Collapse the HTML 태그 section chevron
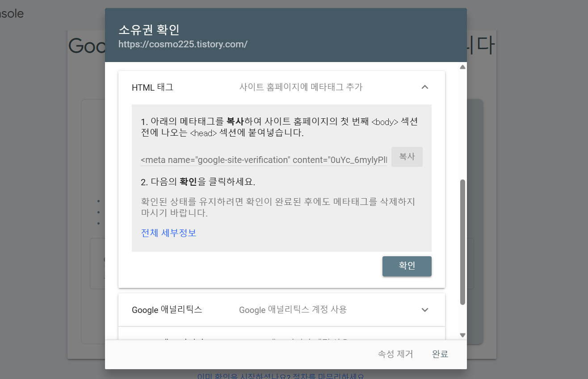Viewport: 588px width, 379px height. point(425,87)
